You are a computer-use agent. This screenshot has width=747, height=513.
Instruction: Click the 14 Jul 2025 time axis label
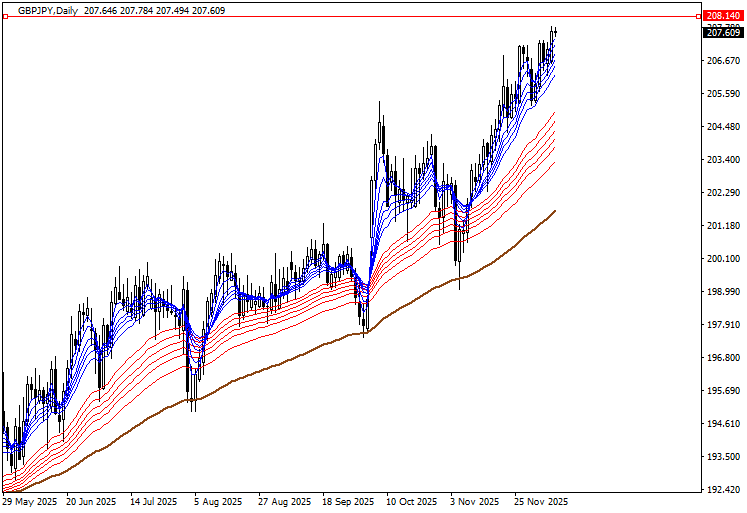(x=155, y=501)
